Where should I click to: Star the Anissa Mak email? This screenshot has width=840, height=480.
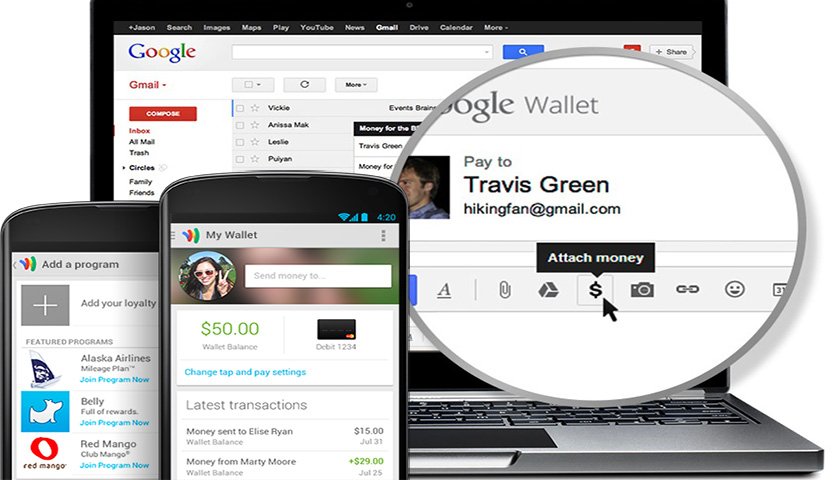pyautogui.click(x=255, y=125)
